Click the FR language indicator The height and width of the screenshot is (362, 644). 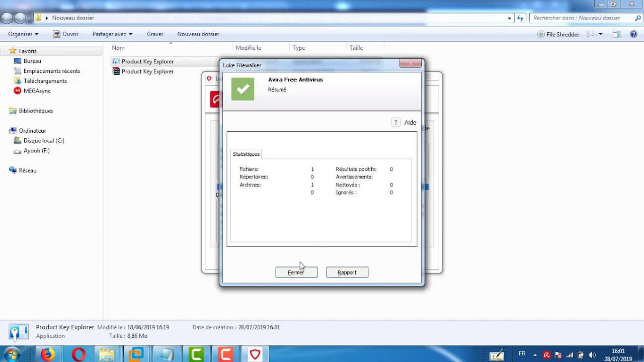click(522, 354)
